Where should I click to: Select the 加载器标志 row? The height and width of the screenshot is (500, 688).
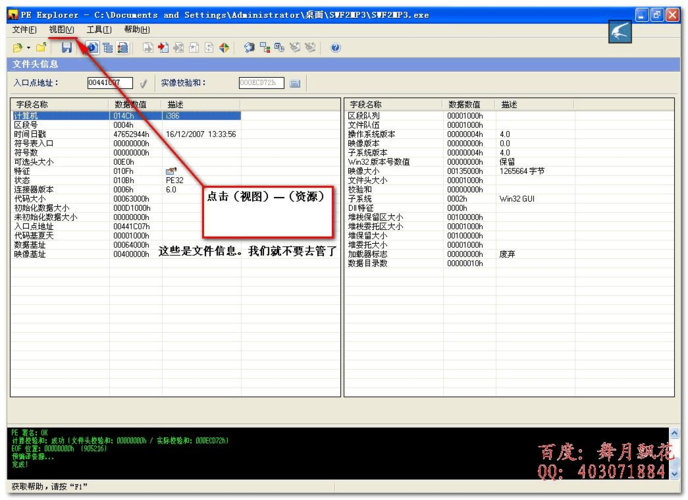coord(460,254)
